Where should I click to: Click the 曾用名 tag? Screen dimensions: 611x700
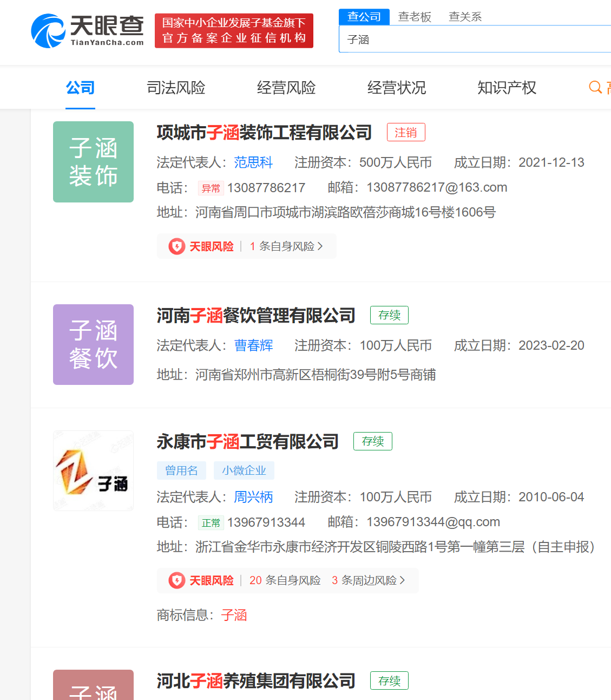pyautogui.click(x=181, y=470)
